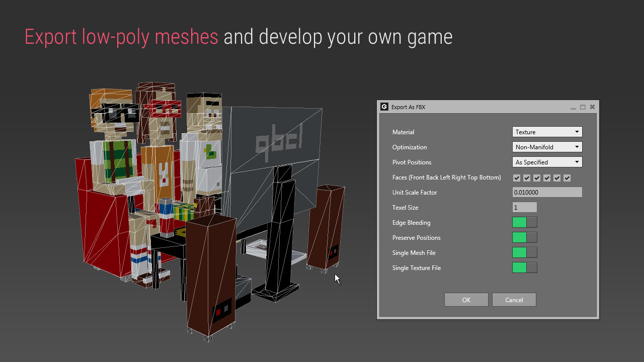This screenshot has width=644, height=362.
Task: Uncheck the Top faces checkbox
Action: (x=557, y=177)
